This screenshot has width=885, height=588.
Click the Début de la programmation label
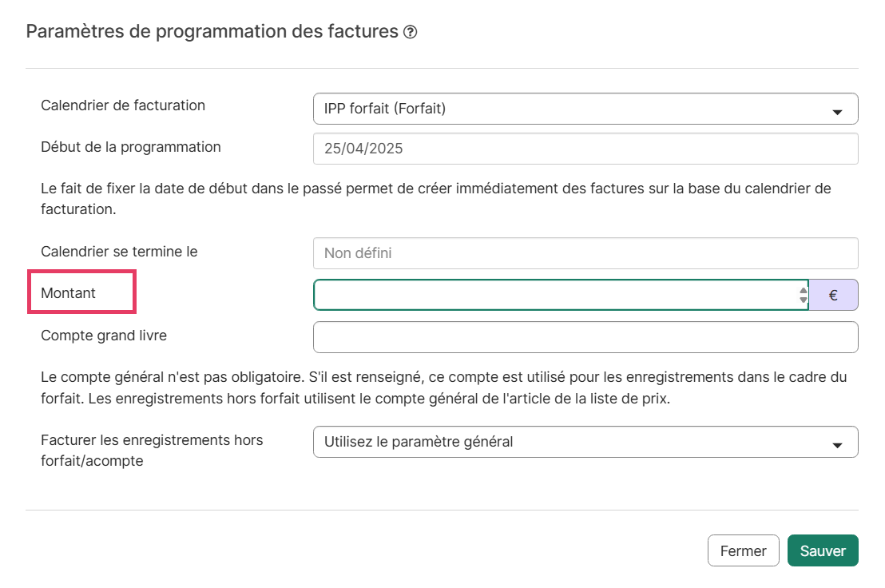pyautogui.click(x=131, y=147)
